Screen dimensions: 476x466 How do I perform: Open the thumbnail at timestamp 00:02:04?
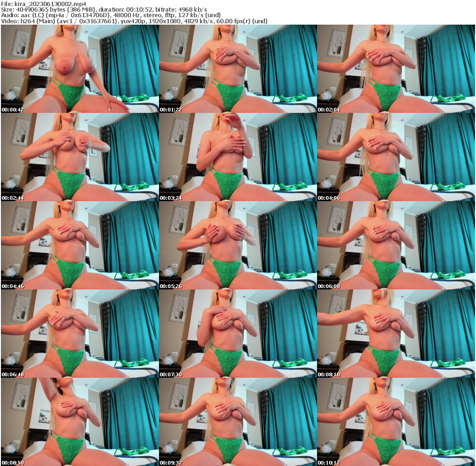pyautogui.click(x=396, y=69)
